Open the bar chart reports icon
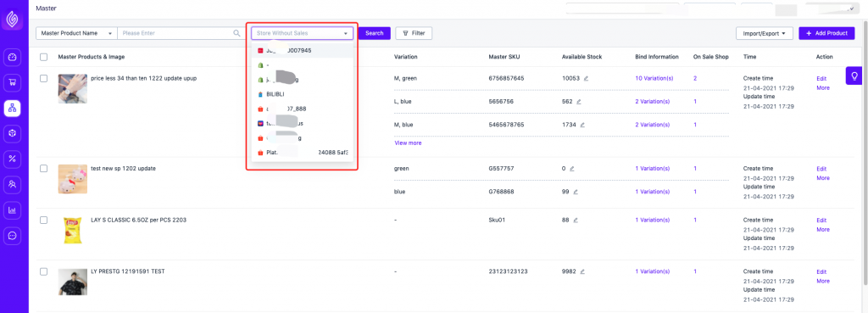This screenshot has height=313, width=868. click(13, 210)
